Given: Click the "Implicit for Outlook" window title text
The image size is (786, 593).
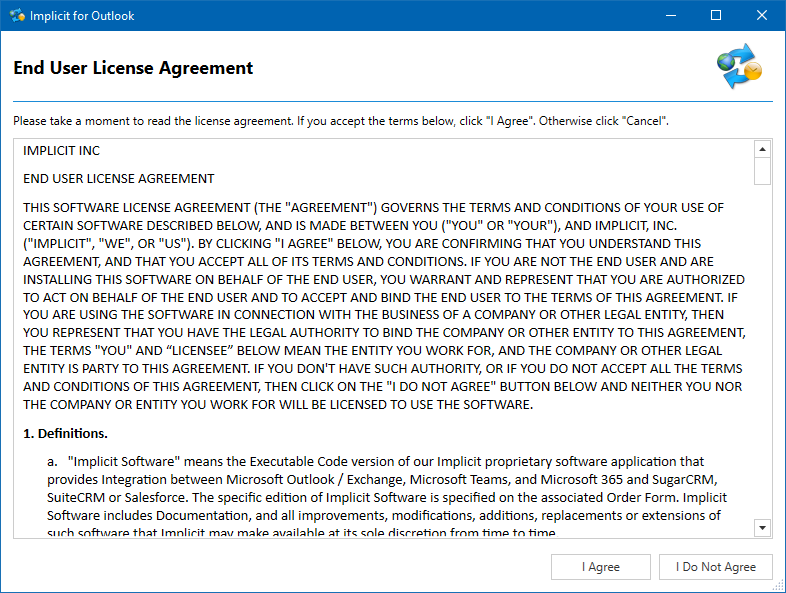Looking at the screenshot, I should [x=82, y=16].
